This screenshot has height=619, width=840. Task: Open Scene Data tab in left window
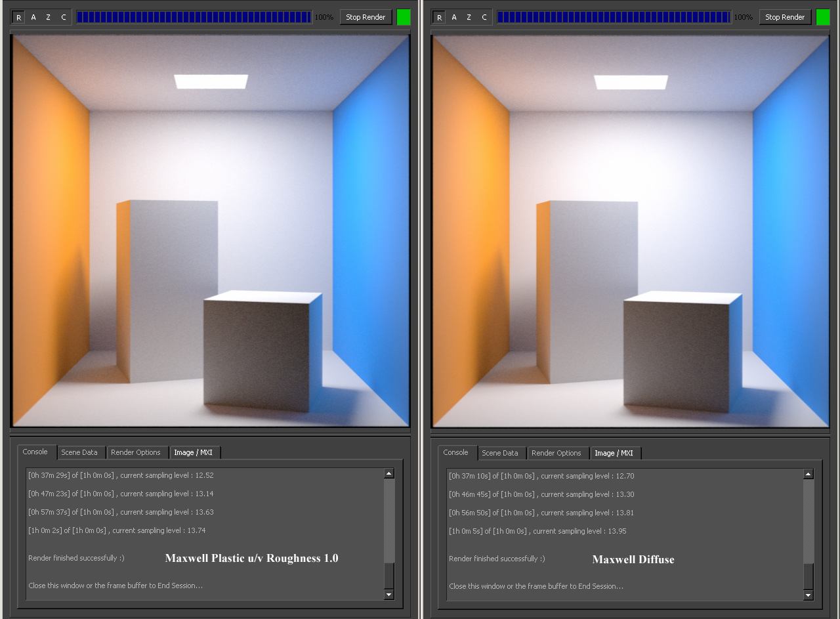click(x=79, y=452)
